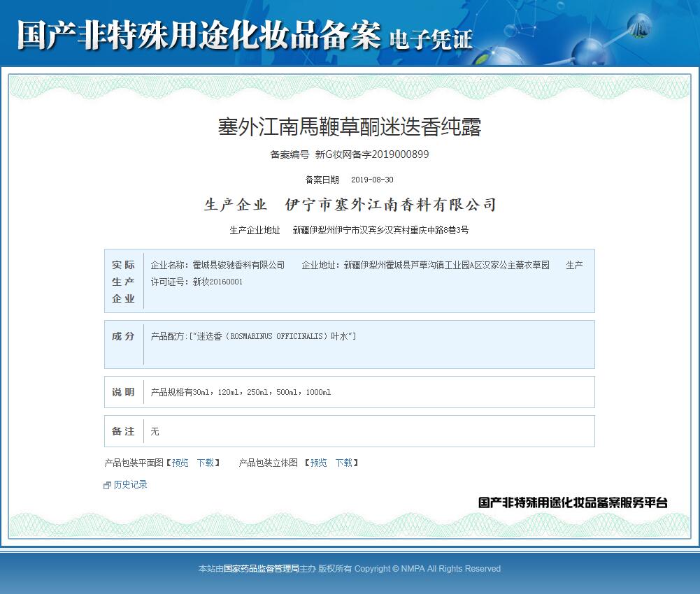Image resolution: width=700 pixels, height=594 pixels.
Task: Download the 产品包装平面图 file
Action: pyautogui.click(x=206, y=463)
